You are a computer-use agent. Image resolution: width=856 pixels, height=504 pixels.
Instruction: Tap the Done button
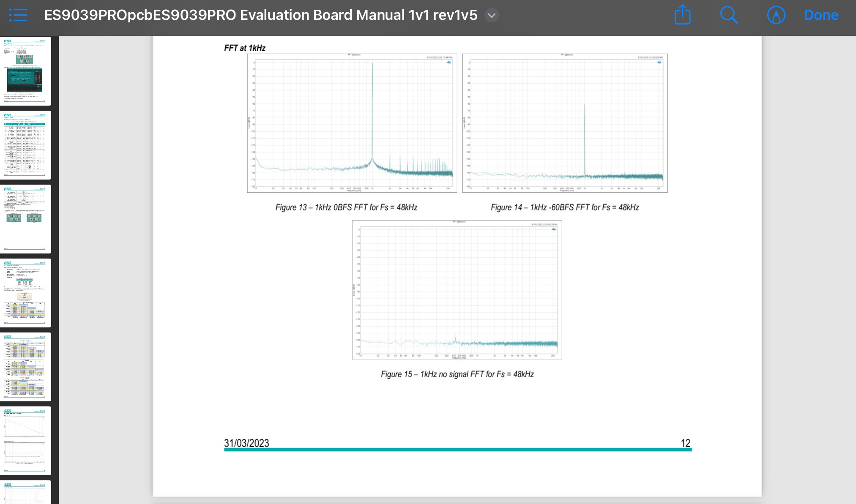[x=821, y=15]
